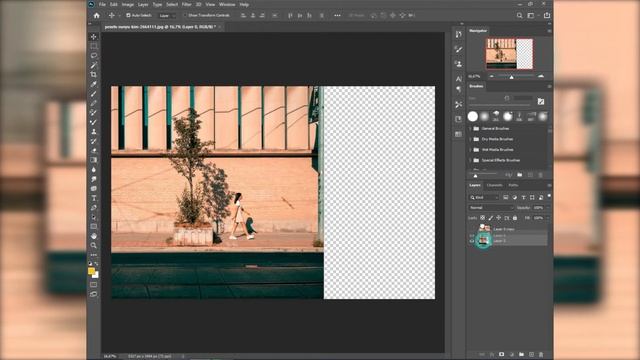Select the Rectangular Marquee tool
The width and height of the screenshot is (640, 360).
click(x=93, y=46)
